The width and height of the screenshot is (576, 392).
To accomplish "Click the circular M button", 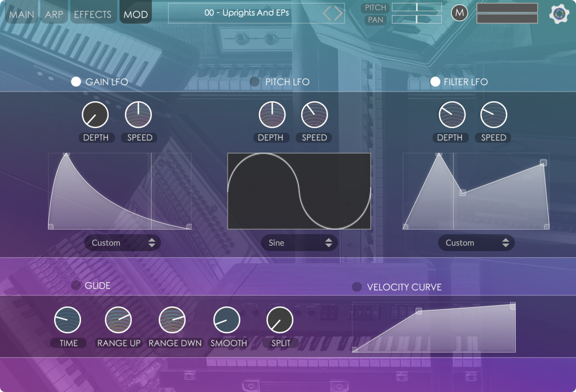I will point(459,13).
